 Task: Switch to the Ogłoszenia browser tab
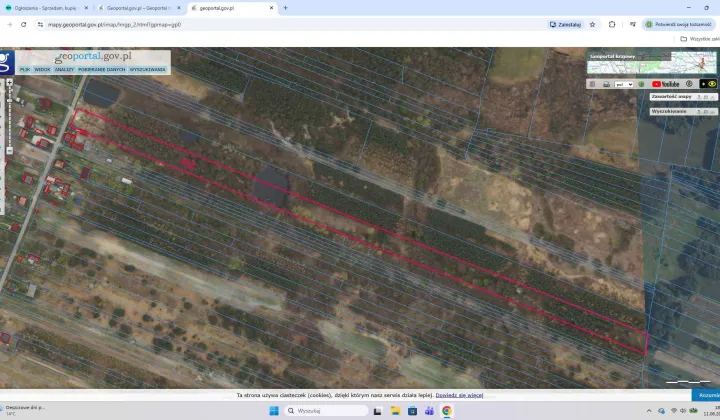tap(46, 8)
